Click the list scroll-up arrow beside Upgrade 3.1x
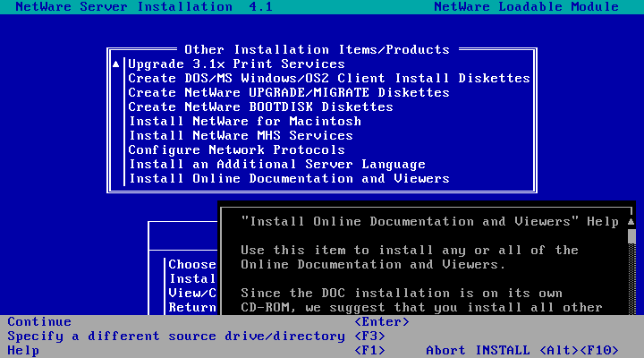 click(x=115, y=64)
